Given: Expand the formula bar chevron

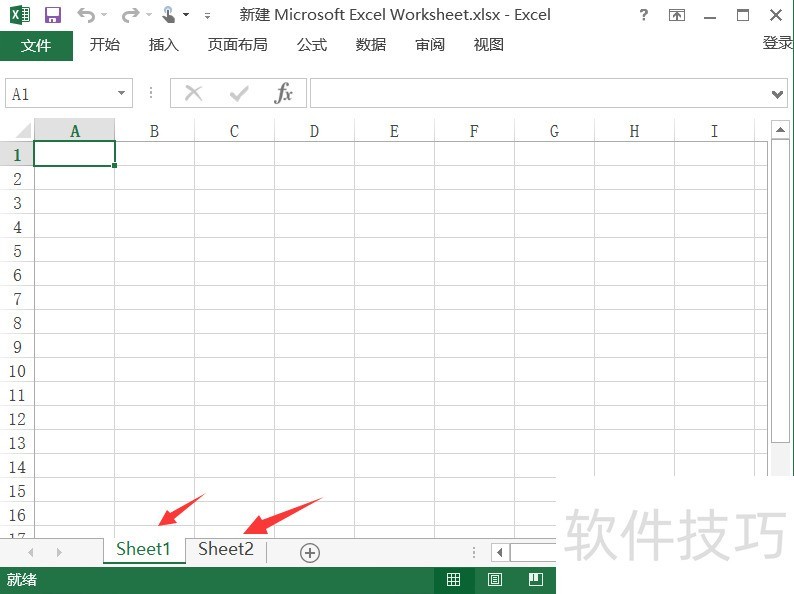Looking at the screenshot, I should (777, 94).
